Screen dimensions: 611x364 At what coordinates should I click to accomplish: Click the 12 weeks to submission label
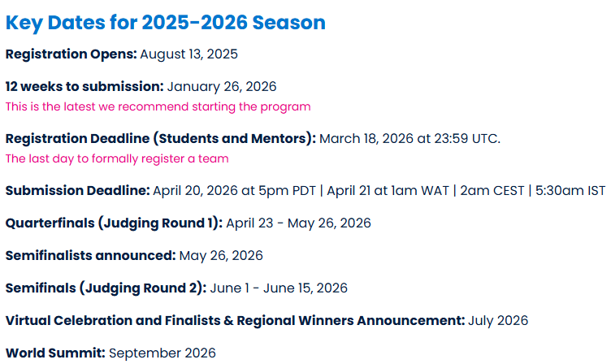pos(84,86)
